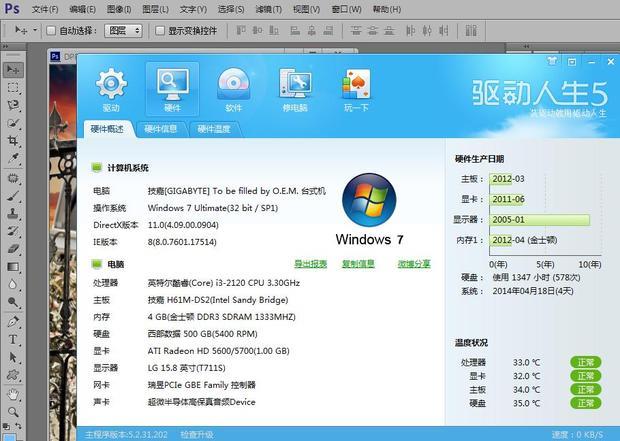This screenshot has height=441, width=620.
Task: Click the 复制信息 link
Action: (x=358, y=264)
